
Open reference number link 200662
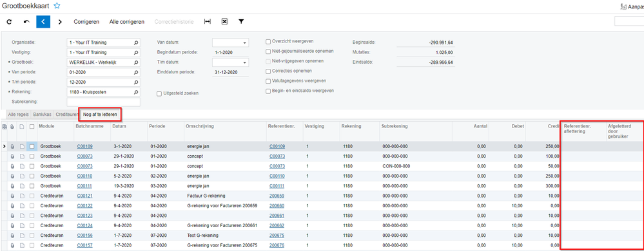[x=277, y=225]
